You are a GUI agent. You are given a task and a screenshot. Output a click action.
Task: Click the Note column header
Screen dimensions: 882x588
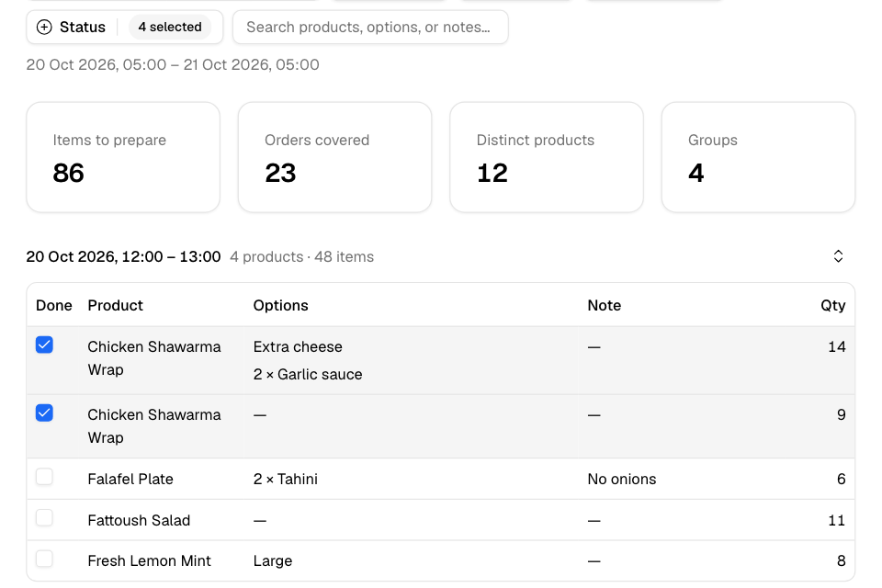click(605, 306)
